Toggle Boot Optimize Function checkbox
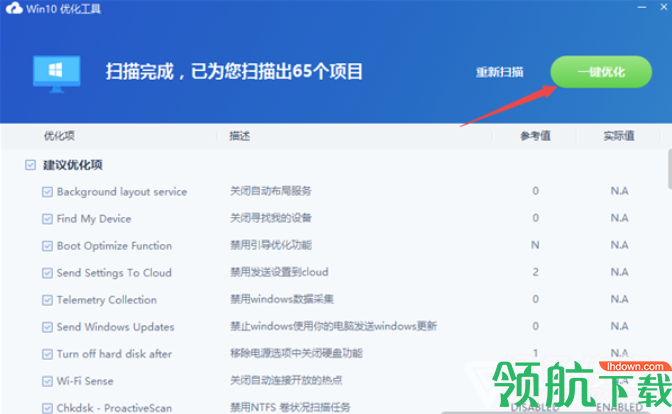Image resolution: width=672 pixels, height=414 pixels. pyautogui.click(x=47, y=246)
